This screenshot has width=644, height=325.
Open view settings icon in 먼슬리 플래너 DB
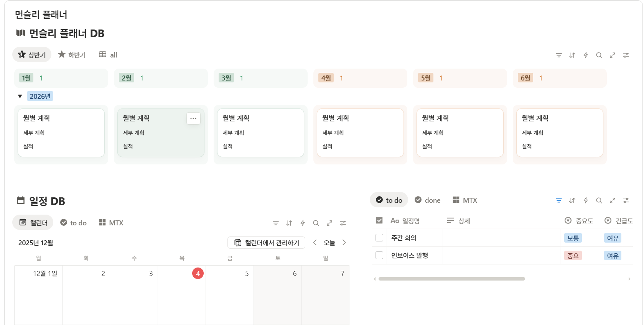(626, 55)
